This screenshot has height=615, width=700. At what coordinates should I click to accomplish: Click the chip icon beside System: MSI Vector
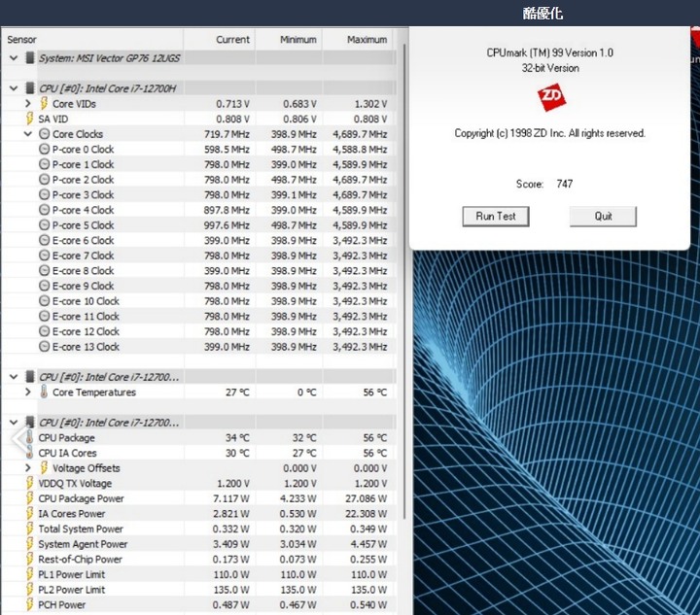tap(30, 57)
